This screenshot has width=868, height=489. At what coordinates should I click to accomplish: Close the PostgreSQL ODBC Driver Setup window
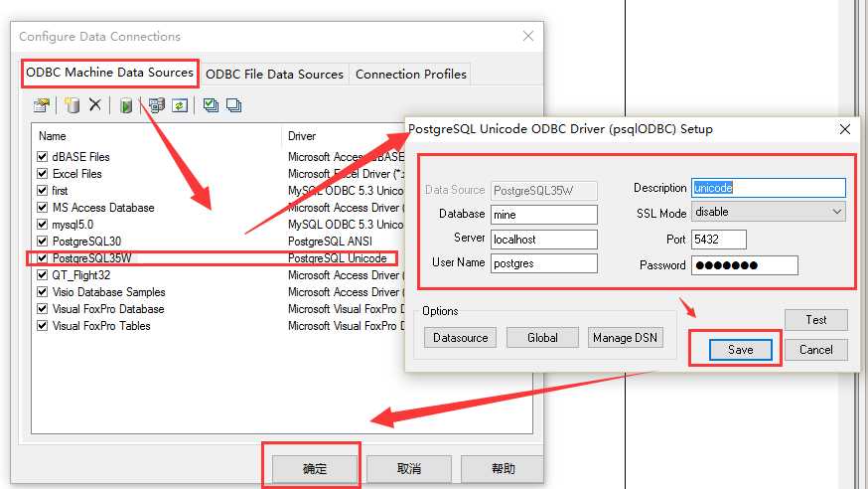coord(845,129)
